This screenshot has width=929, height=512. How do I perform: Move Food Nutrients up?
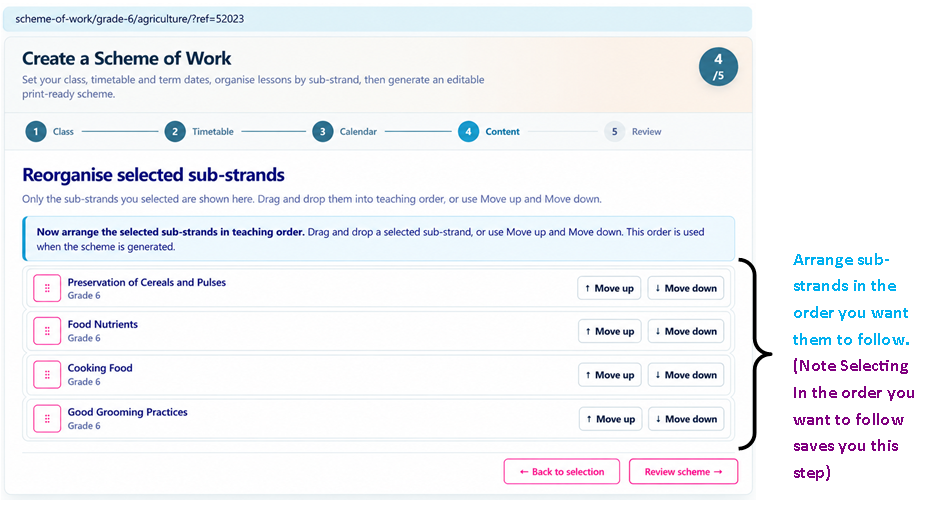(610, 331)
